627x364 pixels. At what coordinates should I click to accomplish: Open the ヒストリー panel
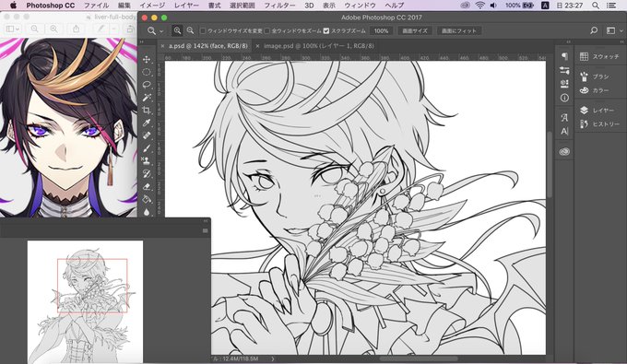[600, 124]
